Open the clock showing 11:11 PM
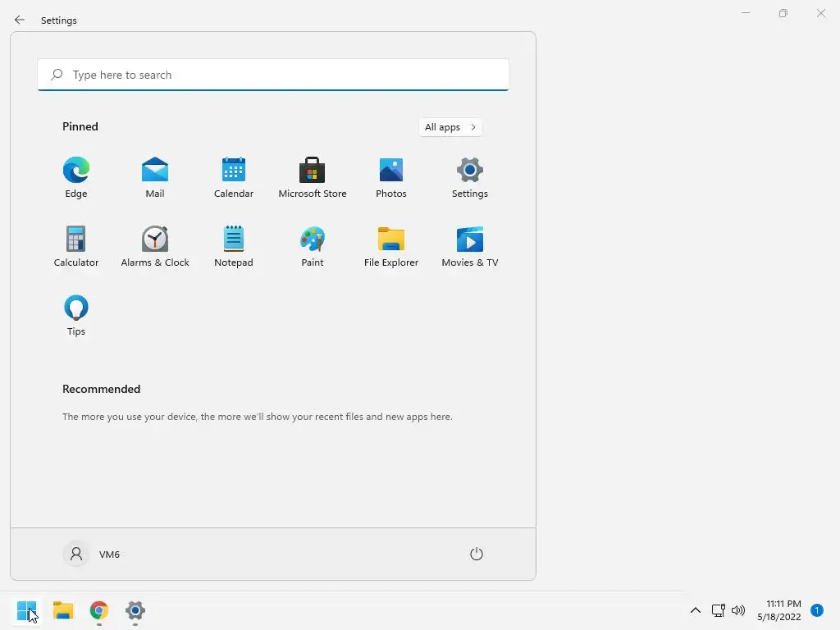Screen dimensions: 840x630 pos(779,610)
